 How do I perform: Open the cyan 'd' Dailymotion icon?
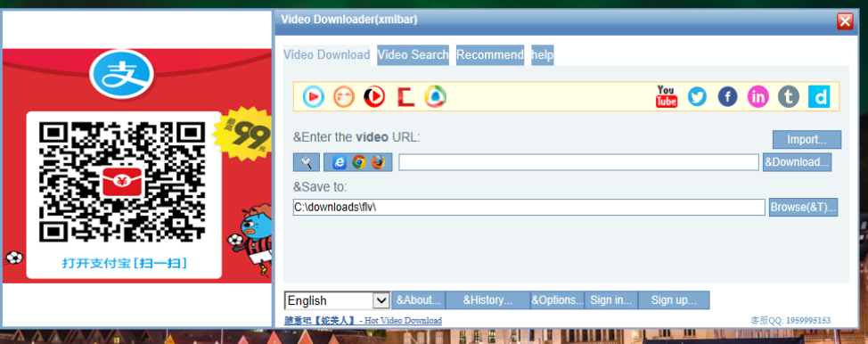coord(819,97)
